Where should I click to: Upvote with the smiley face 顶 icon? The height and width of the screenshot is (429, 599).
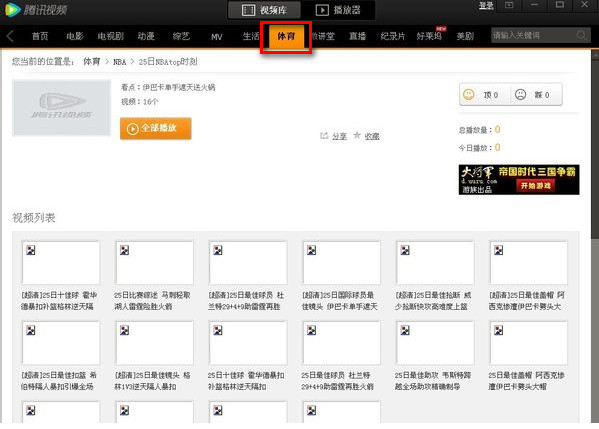(x=469, y=94)
